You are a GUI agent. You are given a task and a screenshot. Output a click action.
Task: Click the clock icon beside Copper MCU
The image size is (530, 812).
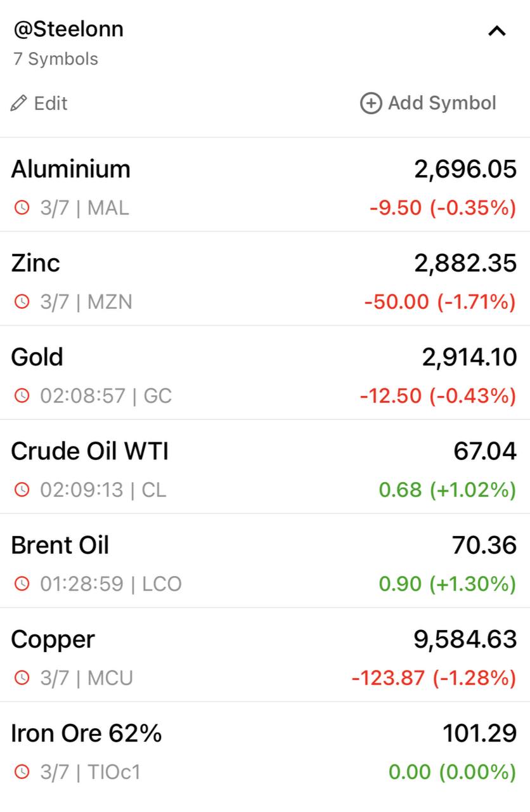pyautogui.click(x=22, y=678)
